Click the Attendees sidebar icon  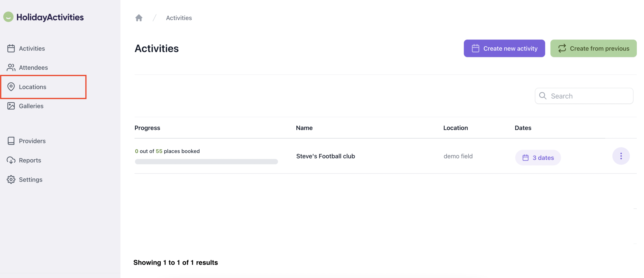[x=11, y=67]
